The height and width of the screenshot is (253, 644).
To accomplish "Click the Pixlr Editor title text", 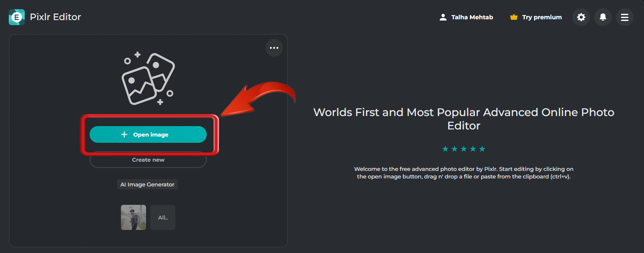I will tap(56, 17).
